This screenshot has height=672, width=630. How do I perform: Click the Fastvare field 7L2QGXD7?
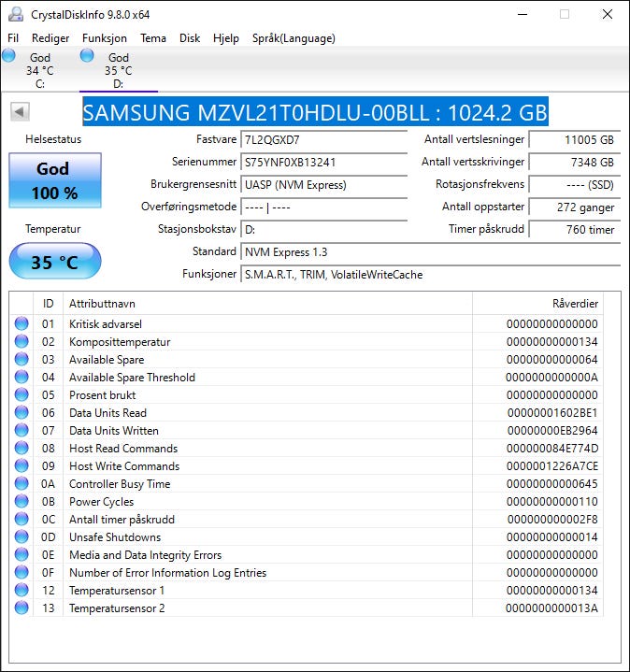323,139
